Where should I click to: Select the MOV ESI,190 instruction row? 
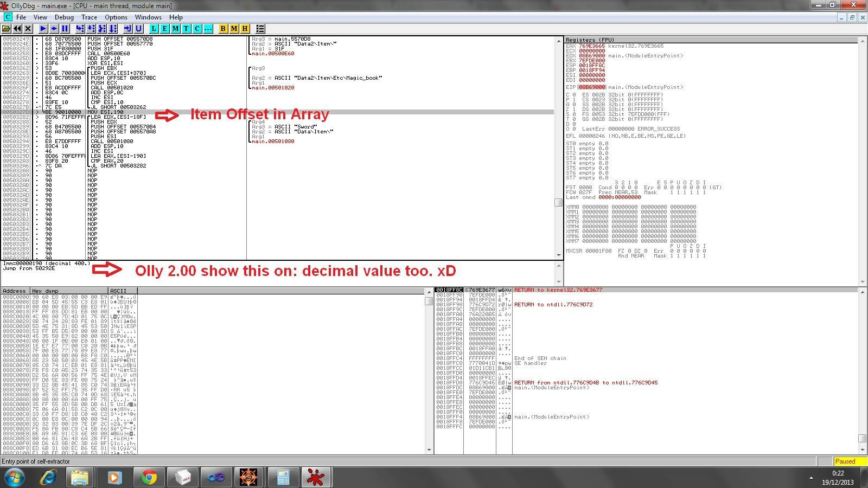point(277,112)
